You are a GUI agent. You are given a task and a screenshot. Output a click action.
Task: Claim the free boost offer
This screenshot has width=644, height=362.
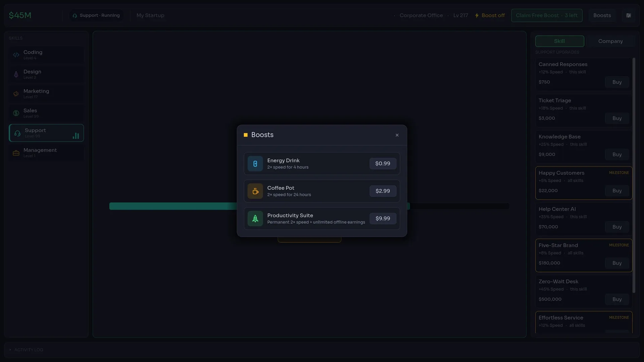tap(547, 15)
